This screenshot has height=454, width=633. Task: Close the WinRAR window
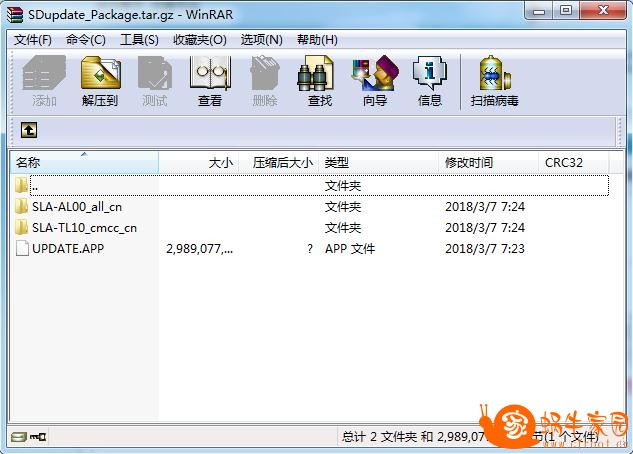click(603, 11)
